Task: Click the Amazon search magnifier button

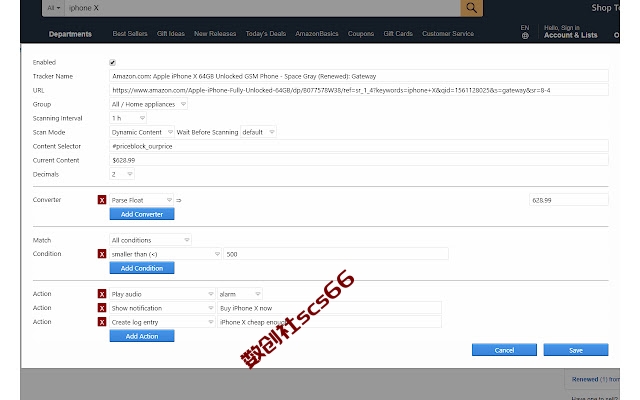Action: tap(471, 8)
